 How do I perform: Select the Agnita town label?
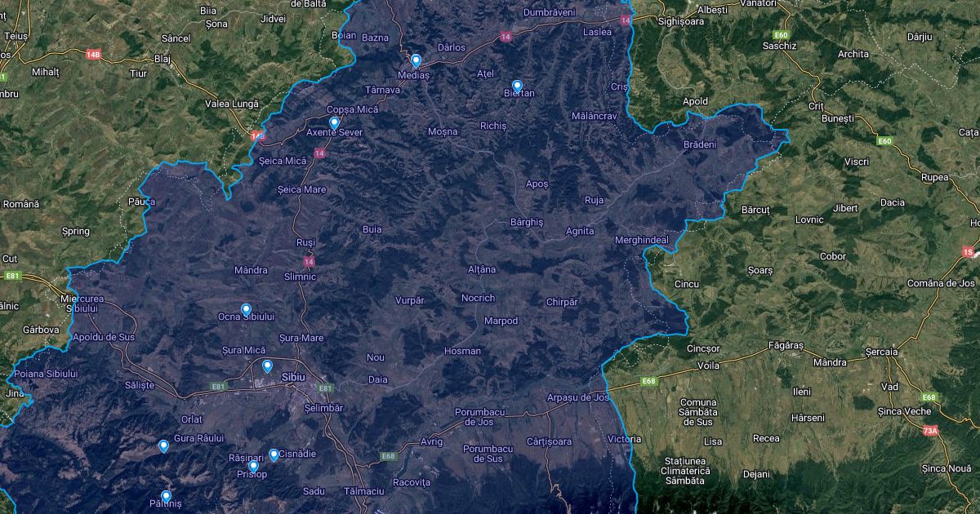point(580,231)
